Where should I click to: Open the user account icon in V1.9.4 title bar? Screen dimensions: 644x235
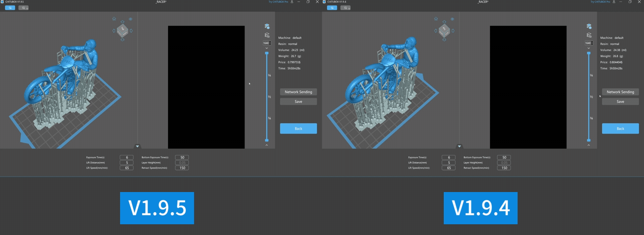(614, 2)
